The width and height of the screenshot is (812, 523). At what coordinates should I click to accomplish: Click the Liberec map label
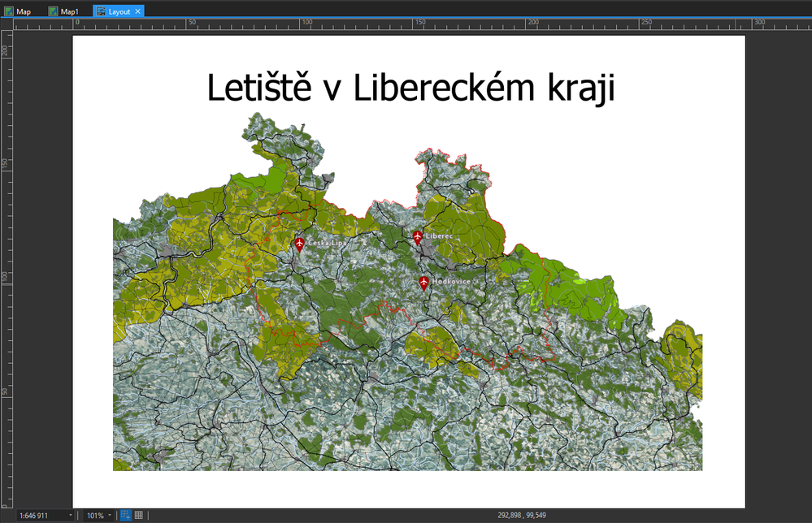tap(439, 236)
